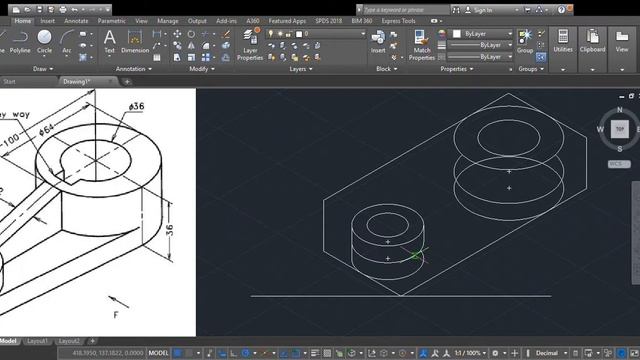This screenshot has height=360, width=640.
Task: Open the linetype ByLayer dropdown
Action: [481, 57]
